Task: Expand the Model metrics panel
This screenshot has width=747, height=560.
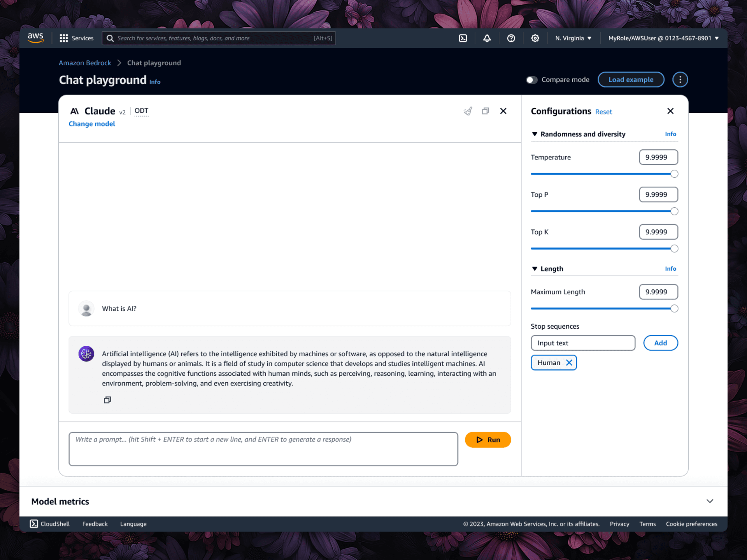Action: [710, 501]
